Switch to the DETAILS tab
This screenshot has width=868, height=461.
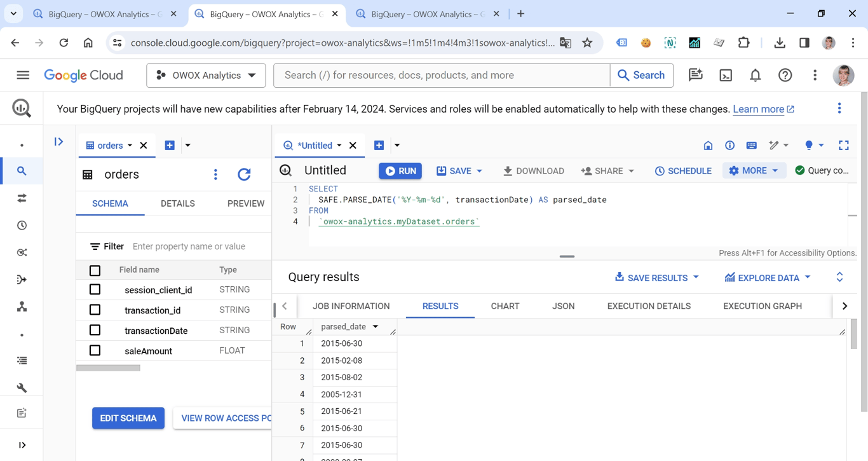click(177, 203)
